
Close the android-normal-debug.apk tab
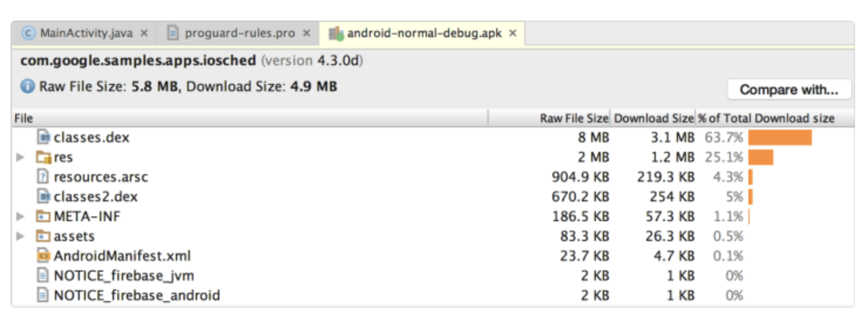coord(513,33)
